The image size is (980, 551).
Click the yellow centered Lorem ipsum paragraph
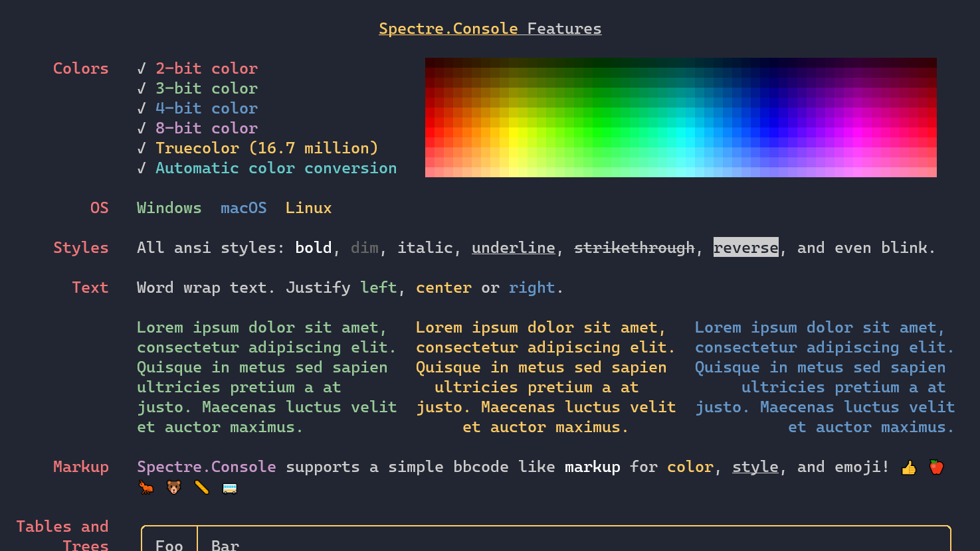pyautogui.click(x=546, y=377)
